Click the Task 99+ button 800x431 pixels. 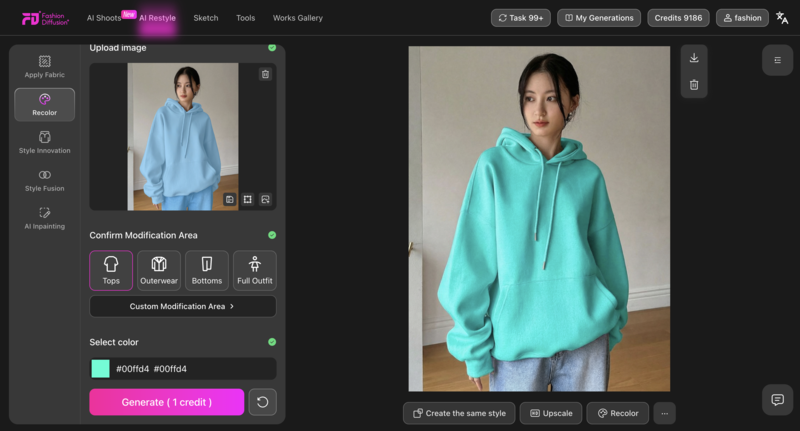click(x=520, y=18)
